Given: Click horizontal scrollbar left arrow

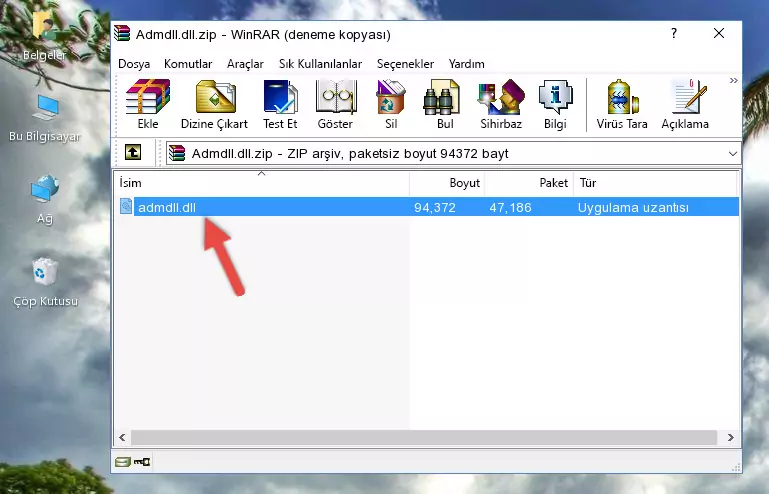Looking at the screenshot, I should point(122,437).
